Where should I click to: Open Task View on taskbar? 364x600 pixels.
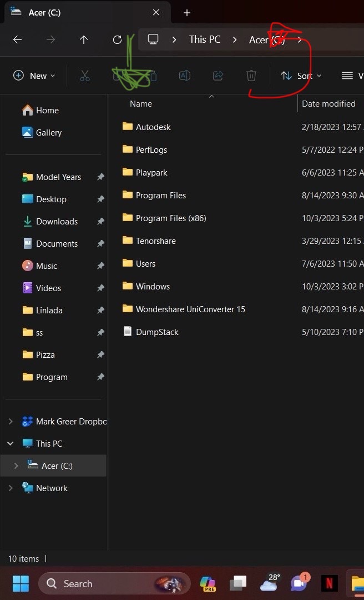tap(238, 583)
